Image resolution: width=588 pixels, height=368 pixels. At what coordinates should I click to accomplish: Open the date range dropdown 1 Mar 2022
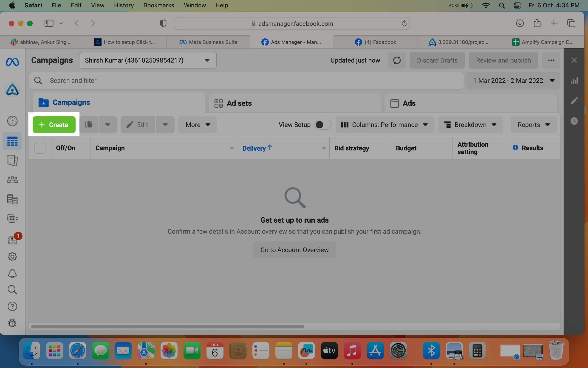tap(513, 80)
